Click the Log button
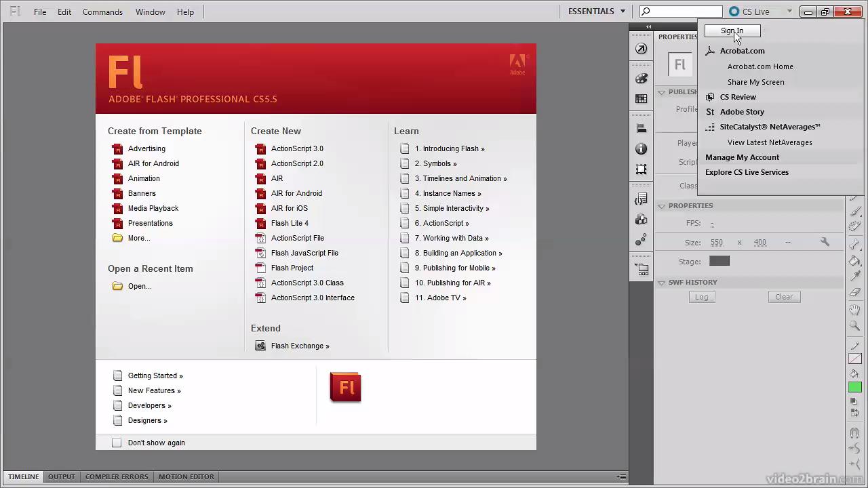The width and height of the screenshot is (868, 488). [x=701, y=297]
